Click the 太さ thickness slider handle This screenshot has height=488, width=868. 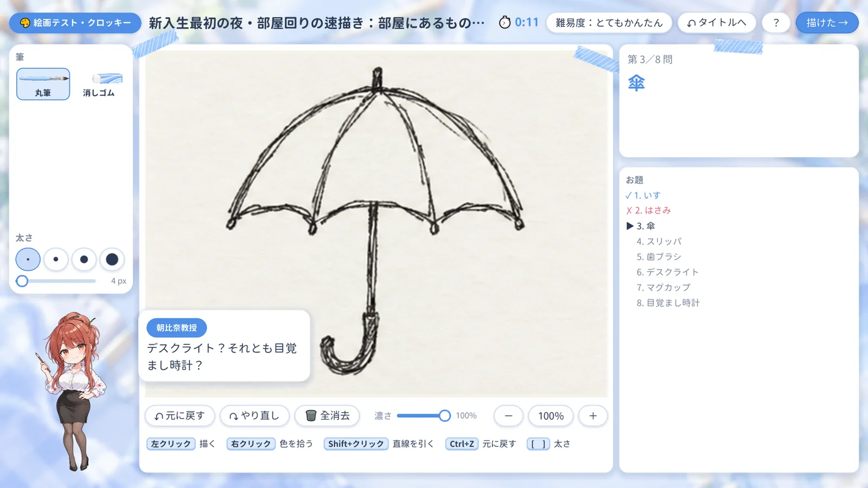pos(22,281)
